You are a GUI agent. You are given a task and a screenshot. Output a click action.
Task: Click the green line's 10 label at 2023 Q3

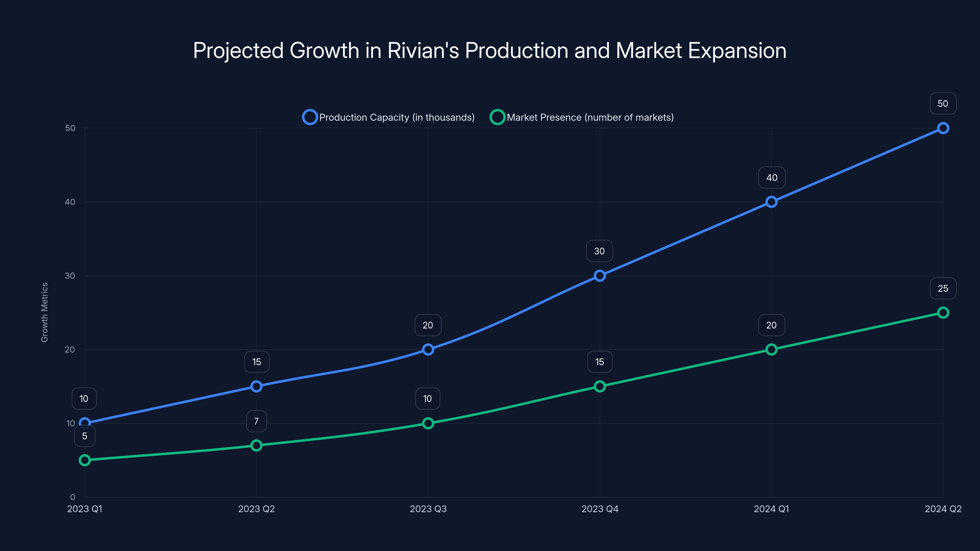coord(428,399)
